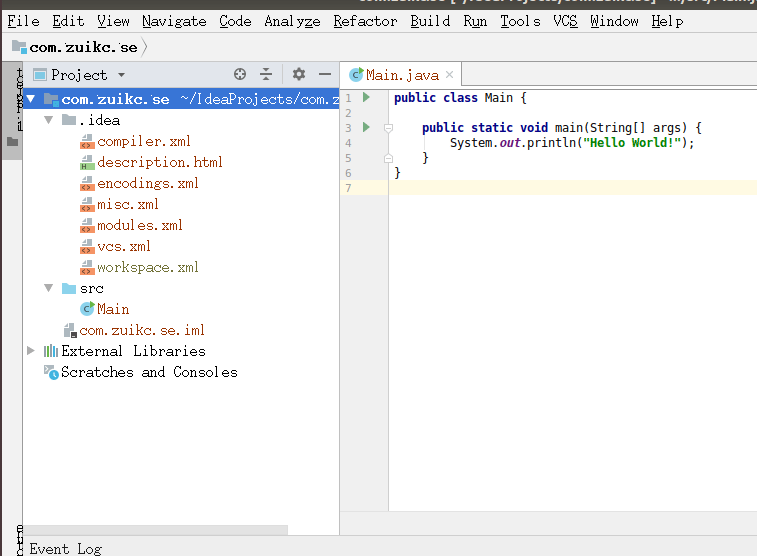Select Main class under src
Viewport: 757px width, 556px height.
click(113, 309)
